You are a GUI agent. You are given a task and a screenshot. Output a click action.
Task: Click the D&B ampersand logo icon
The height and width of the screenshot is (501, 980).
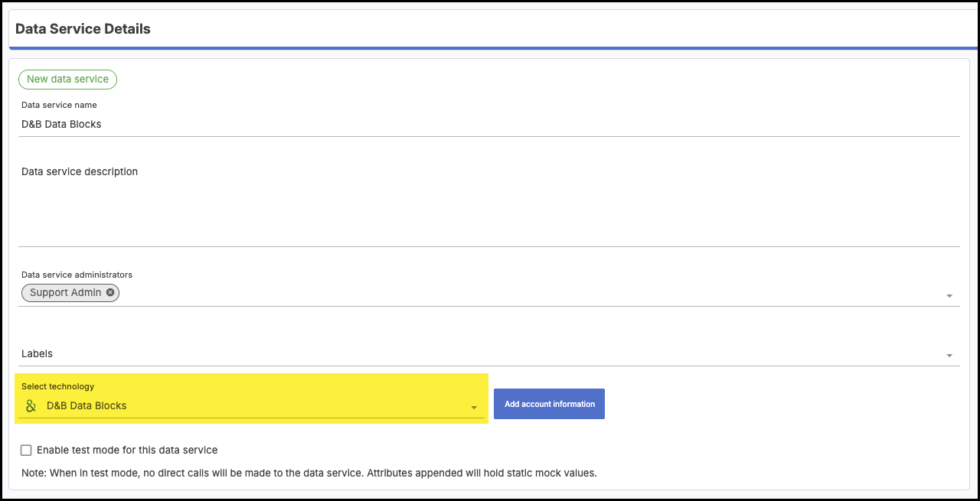(31, 405)
